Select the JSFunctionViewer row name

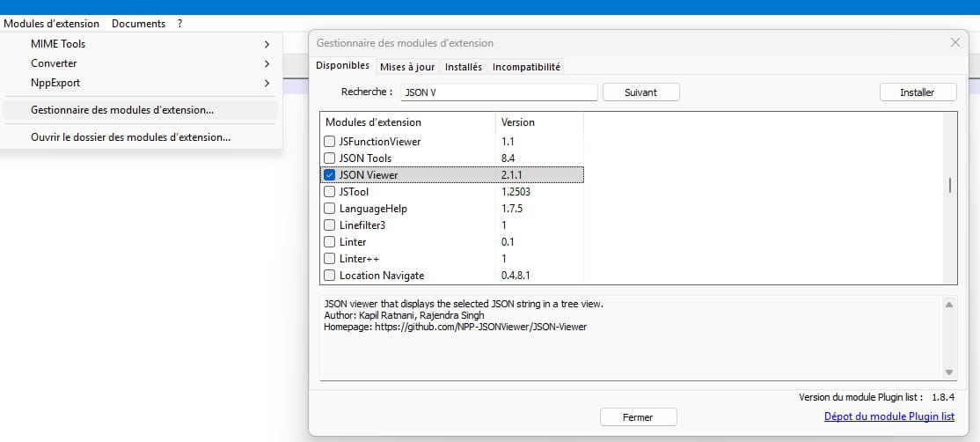[x=380, y=142]
